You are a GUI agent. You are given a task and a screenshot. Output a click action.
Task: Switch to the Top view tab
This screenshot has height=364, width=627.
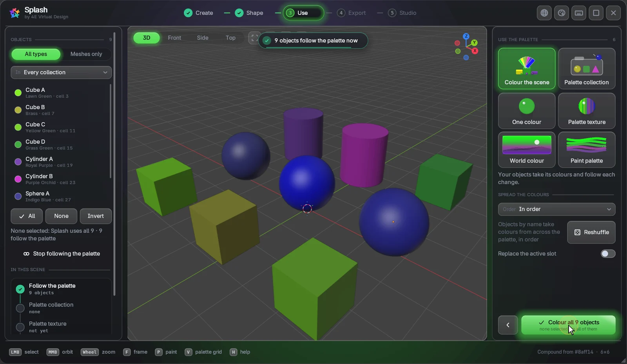point(230,38)
